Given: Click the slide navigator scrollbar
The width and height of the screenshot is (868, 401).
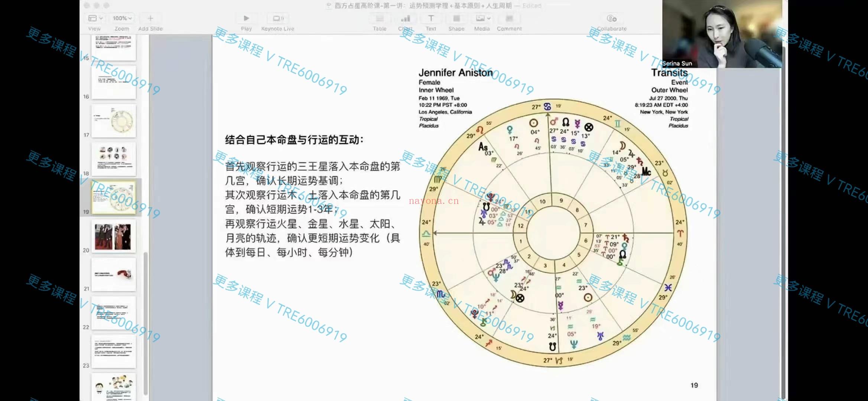Looking at the screenshot, I should tap(146, 323).
